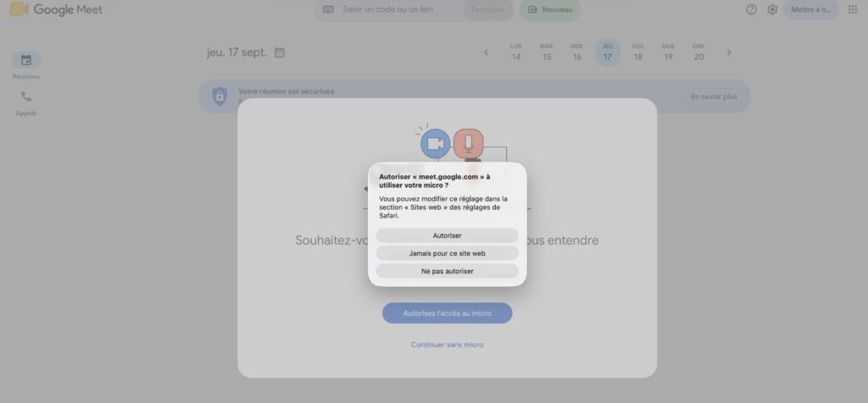The image size is (868, 403).
Task: Click Continuer sans micro link
Action: (448, 345)
